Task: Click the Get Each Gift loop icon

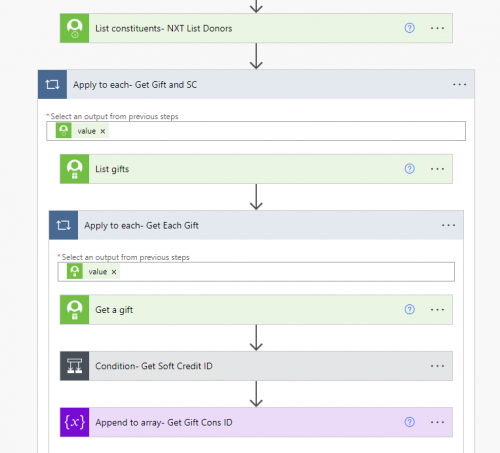Action: (x=63, y=225)
